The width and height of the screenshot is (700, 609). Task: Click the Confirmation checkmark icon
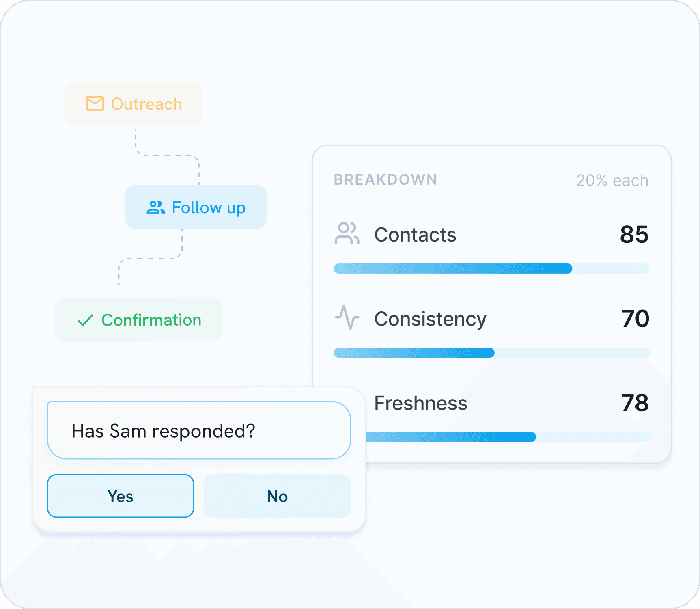tap(85, 320)
